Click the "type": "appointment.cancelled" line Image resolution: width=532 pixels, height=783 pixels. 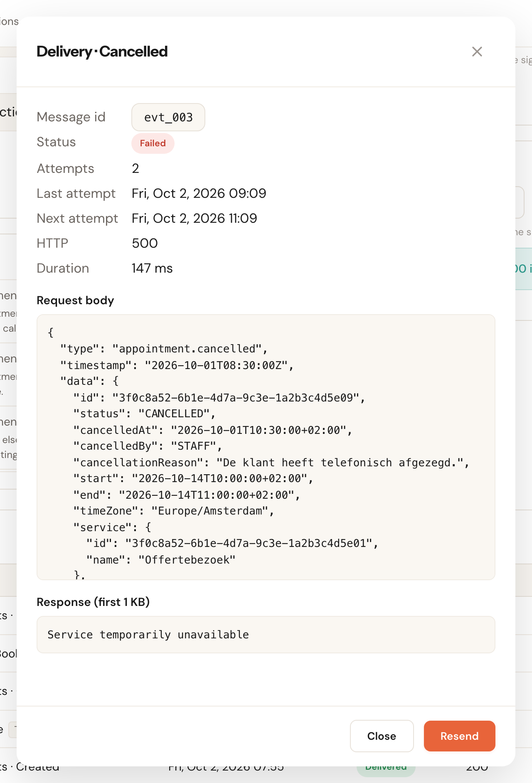pyautogui.click(x=164, y=349)
